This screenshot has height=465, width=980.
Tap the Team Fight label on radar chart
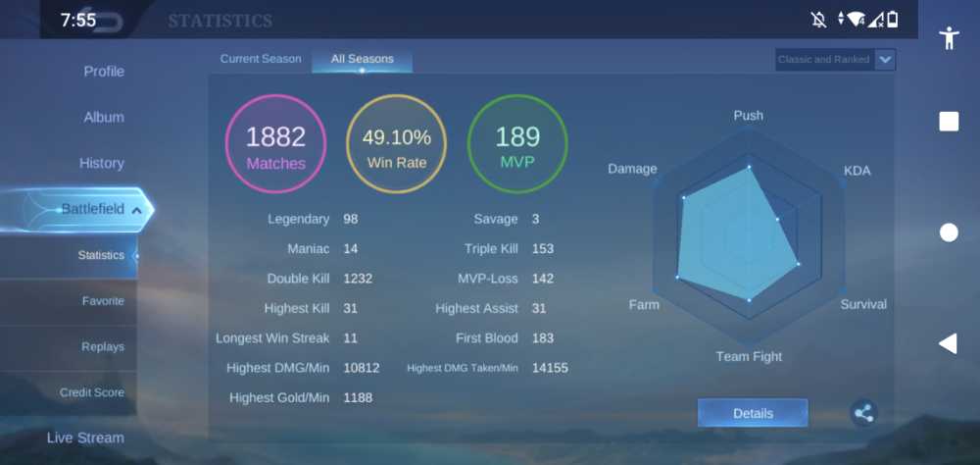point(749,357)
